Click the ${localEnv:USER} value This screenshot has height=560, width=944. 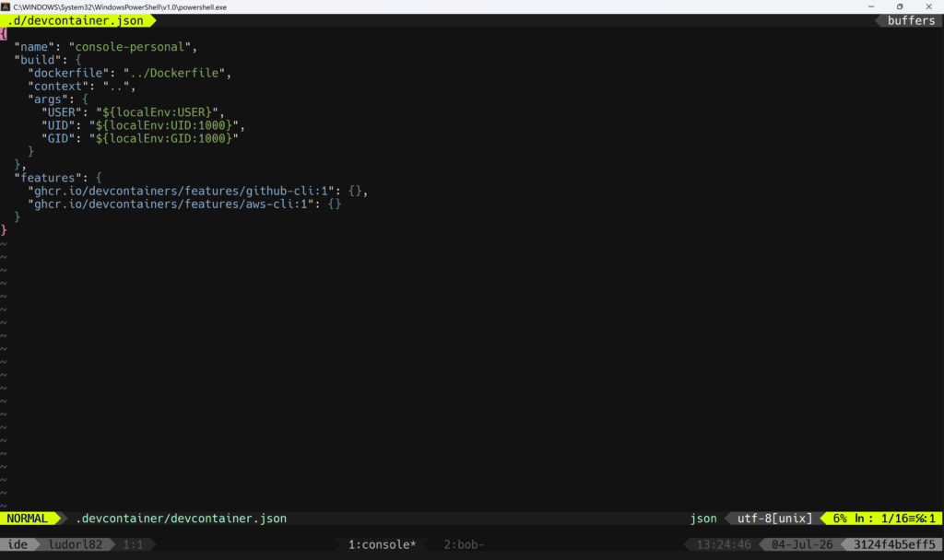click(157, 112)
